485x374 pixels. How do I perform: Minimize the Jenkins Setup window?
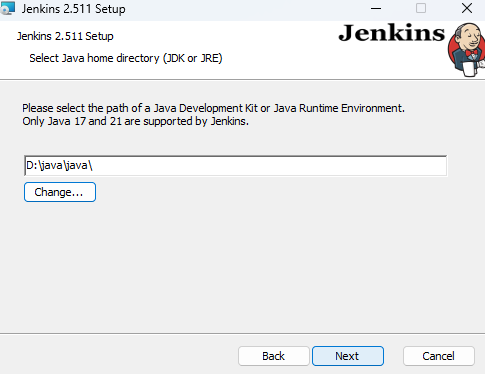(x=376, y=8)
